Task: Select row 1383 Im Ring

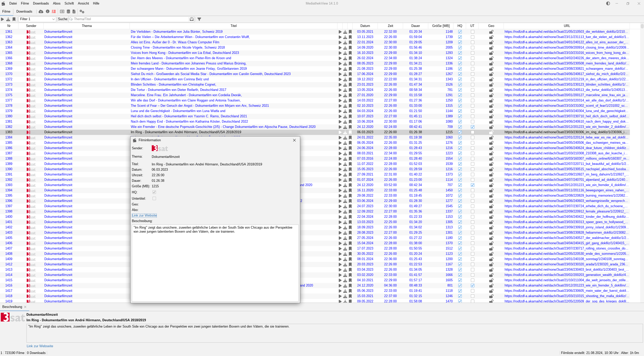Action: click(x=315, y=132)
